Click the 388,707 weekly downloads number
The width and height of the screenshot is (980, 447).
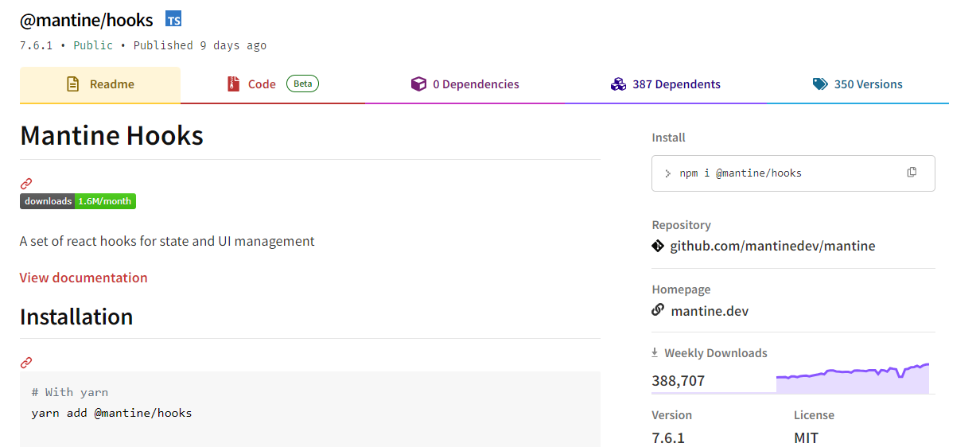pyautogui.click(x=679, y=381)
